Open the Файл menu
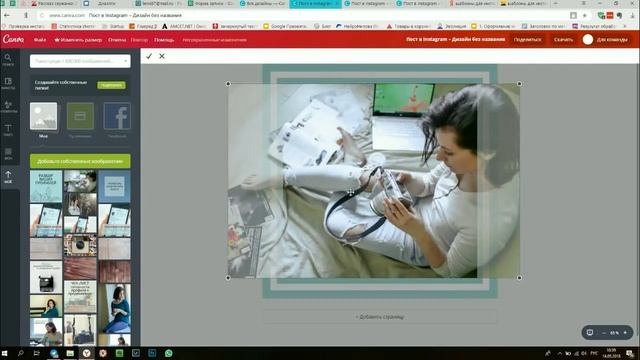Image resolution: width=640 pixels, height=360 pixels. tap(40, 40)
